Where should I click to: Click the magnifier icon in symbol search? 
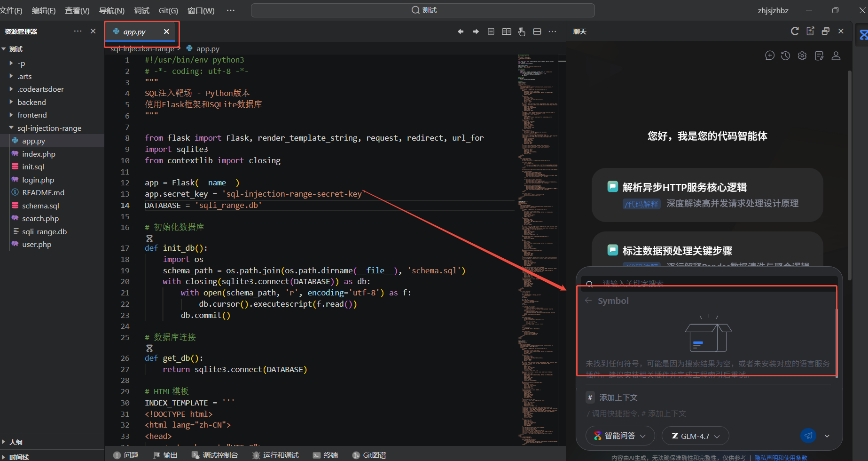click(589, 284)
